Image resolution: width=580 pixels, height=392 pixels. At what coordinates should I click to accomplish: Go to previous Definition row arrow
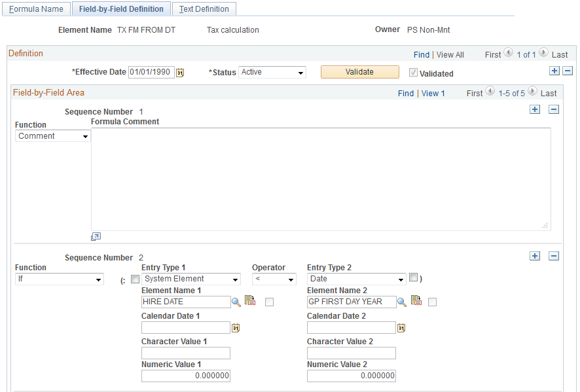coord(508,53)
